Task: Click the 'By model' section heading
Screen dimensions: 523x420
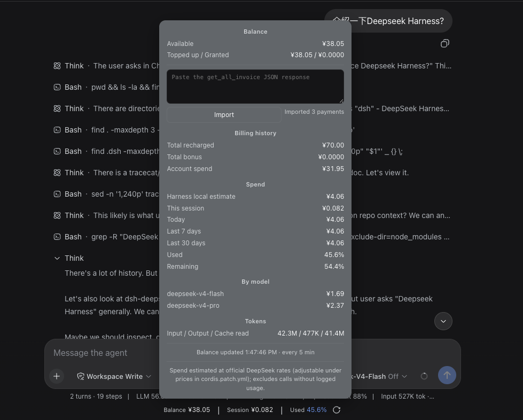Action: coord(255,282)
